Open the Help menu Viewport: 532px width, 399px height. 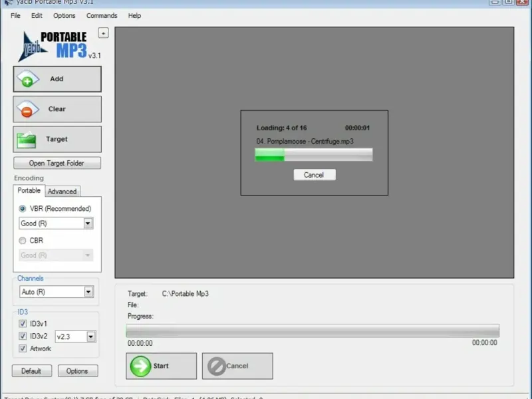point(134,15)
